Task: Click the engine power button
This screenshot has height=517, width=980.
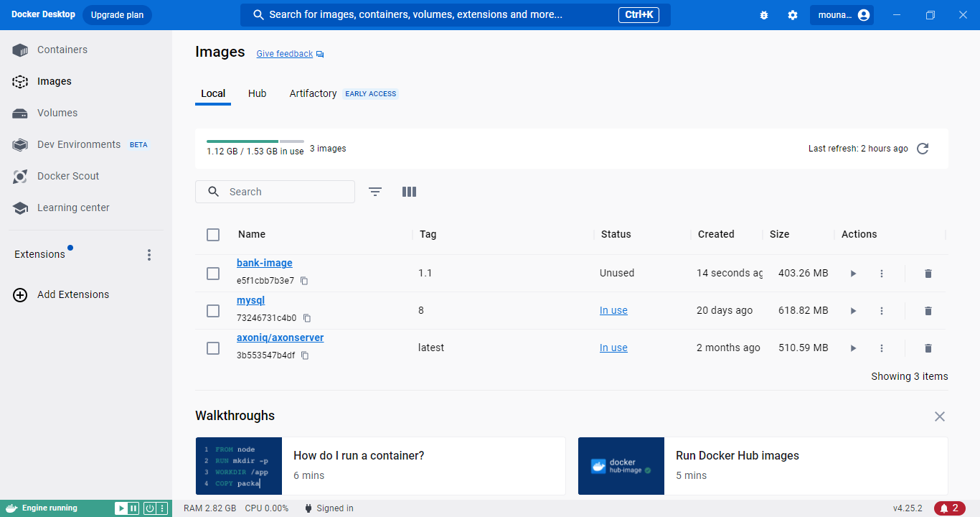Action: click(x=149, y=508)
